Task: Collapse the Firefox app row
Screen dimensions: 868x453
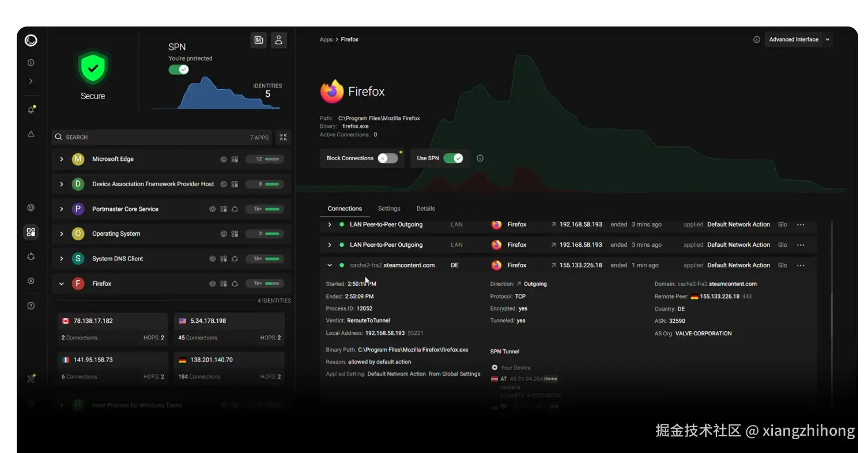Action: point(62,284)
